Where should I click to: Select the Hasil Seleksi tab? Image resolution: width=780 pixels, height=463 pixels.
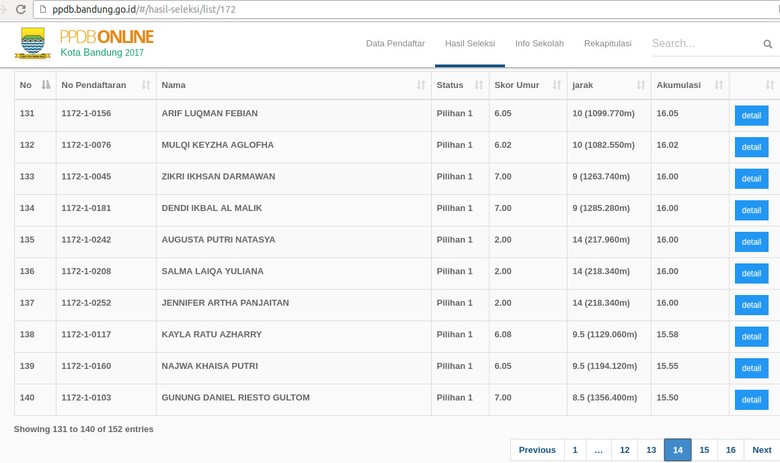tap(470, 43)
